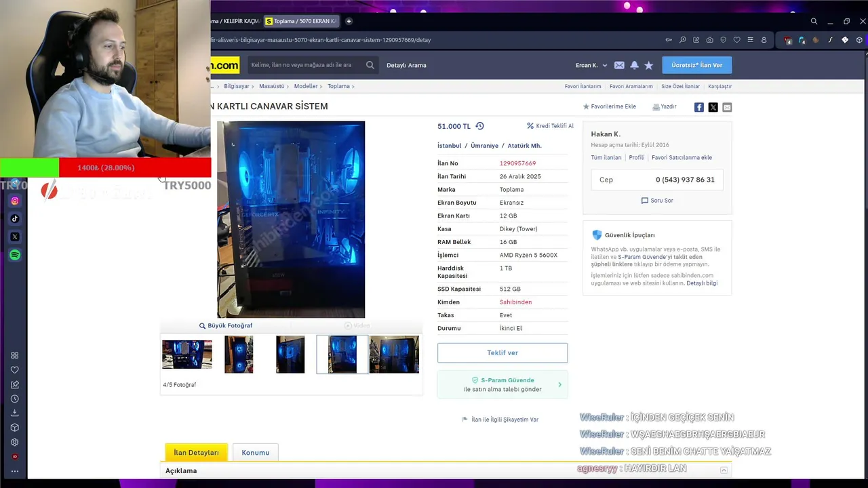
Task: Open the history clock icon in sidebar
Action: click(x=14, y=399)
